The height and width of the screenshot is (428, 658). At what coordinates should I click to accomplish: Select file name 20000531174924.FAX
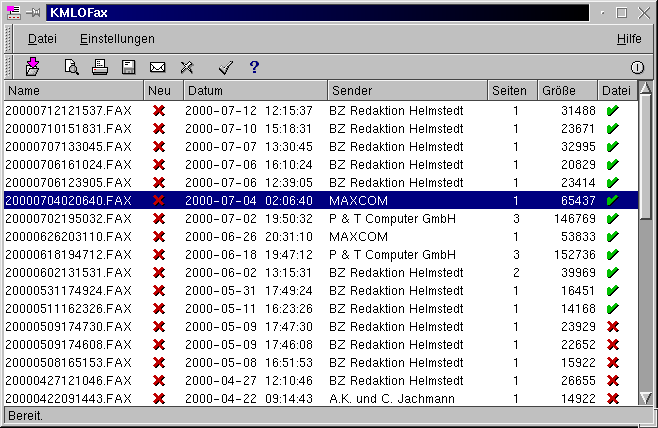[68, 291]
